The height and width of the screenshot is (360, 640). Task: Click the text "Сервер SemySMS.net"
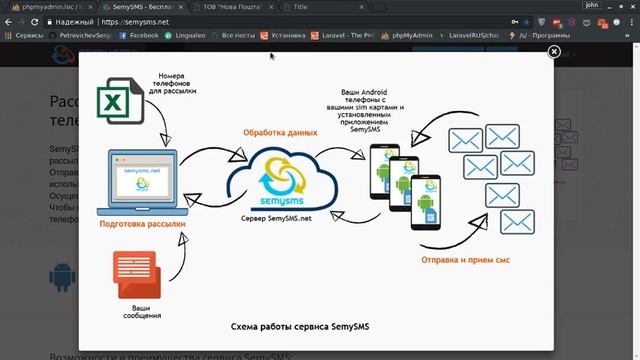pyautogui.click(x=276, y=218)
